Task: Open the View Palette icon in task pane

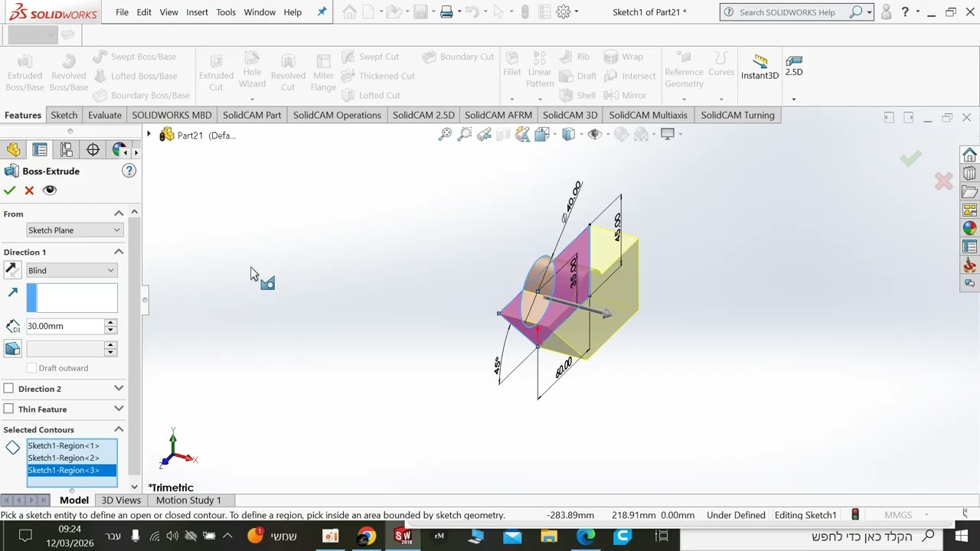Action: click(969, 210)
